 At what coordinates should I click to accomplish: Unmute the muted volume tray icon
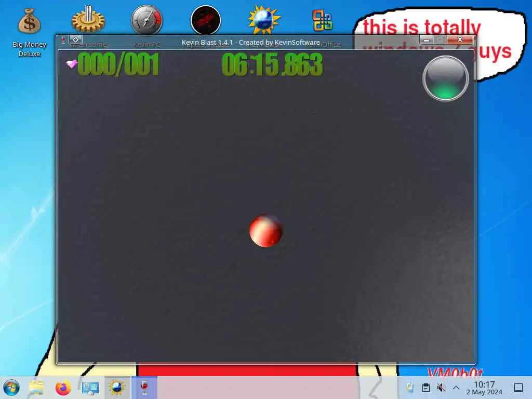[441, 388]
